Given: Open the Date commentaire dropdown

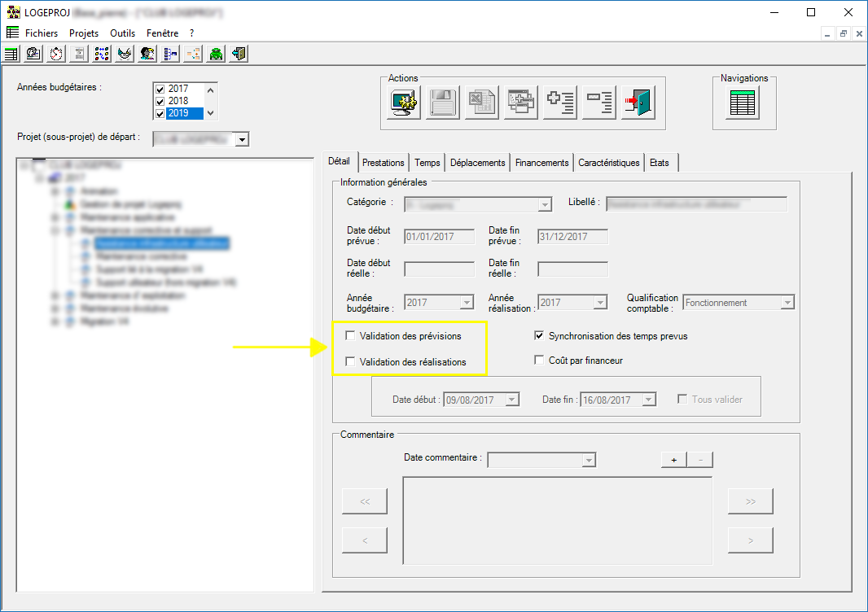Looking at the screenshot, I should coord(589,461).
